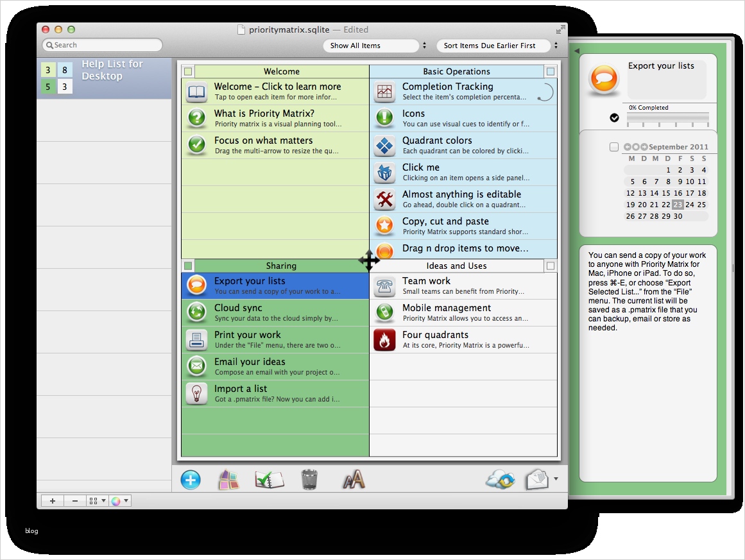Click the Export your lists title field
Screen dimensions: 745x560
666,79
